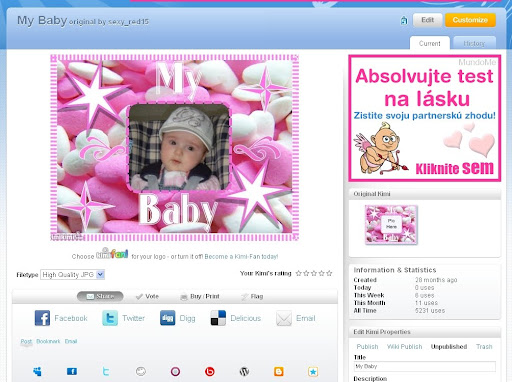Switch to the History tab
Screen dimensions: 512x382
(474, 43)
